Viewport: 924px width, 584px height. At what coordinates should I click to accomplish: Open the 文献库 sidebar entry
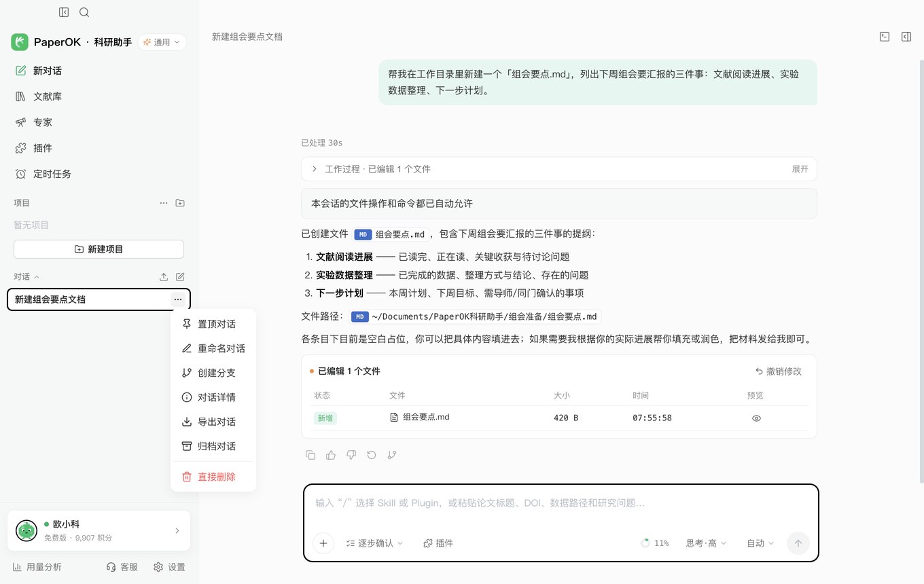coord(99,96)
